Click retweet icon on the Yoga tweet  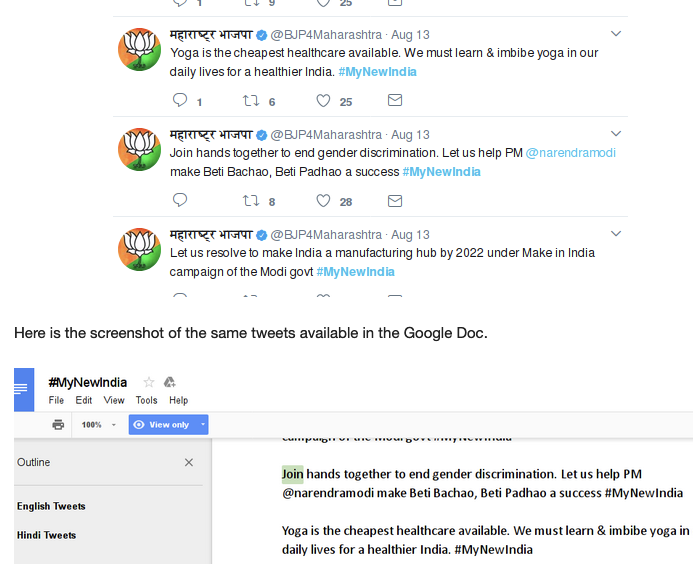coord(252,101)
